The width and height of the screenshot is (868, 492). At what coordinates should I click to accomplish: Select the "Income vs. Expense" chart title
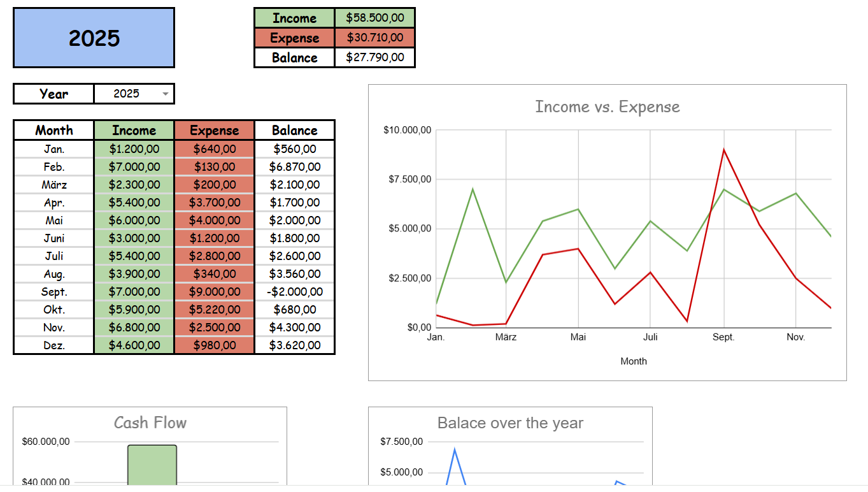click(x=608, y=106)
